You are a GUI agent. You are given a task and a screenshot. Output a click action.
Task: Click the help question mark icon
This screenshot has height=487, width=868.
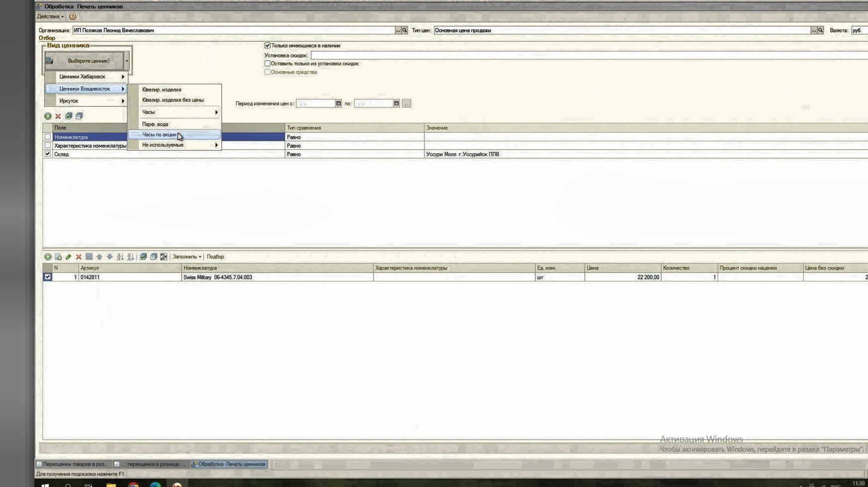(72, 16)
